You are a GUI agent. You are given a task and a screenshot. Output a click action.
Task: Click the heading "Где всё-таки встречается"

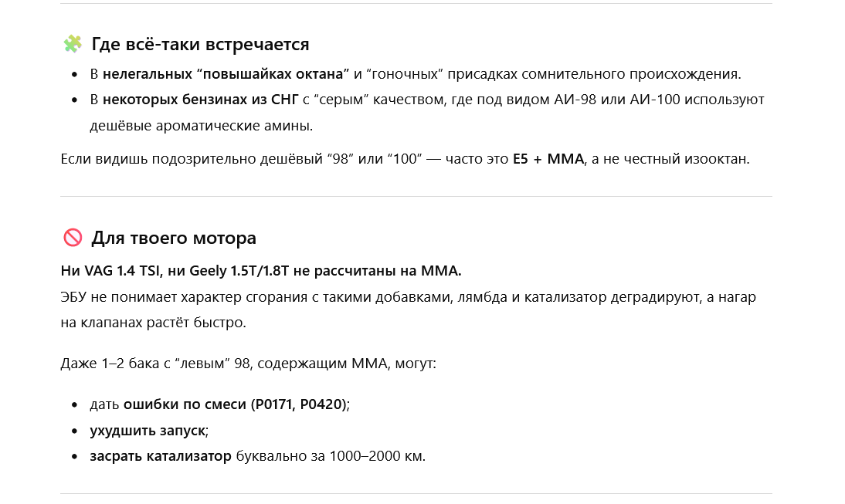(x=200, y=44)
